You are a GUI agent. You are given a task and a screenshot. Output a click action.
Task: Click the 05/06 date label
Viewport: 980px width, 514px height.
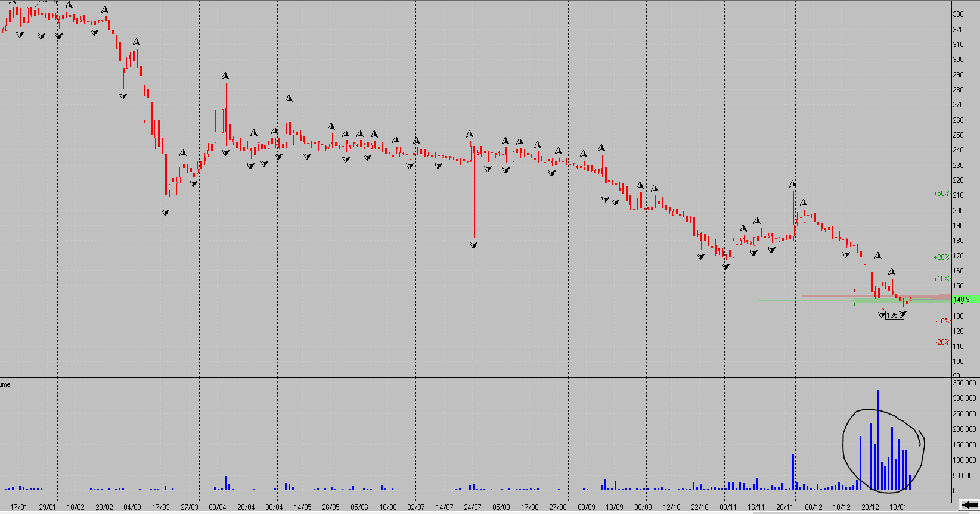[x=359, y=507]
